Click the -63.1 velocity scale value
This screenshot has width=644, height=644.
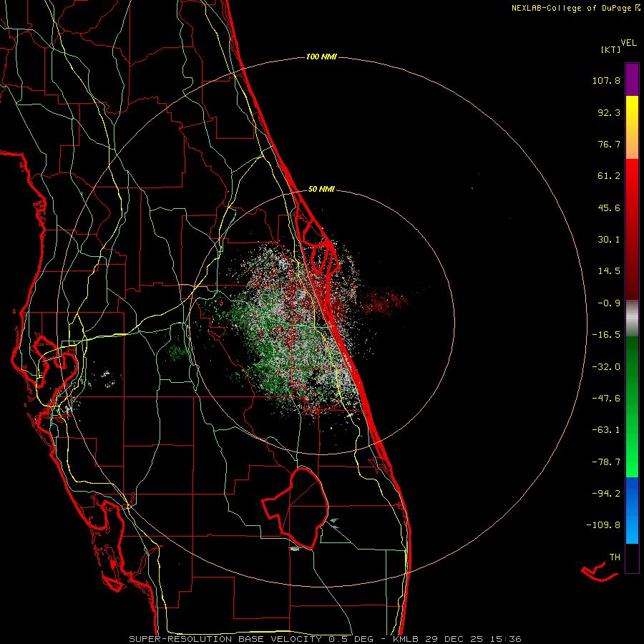point(606,430)
